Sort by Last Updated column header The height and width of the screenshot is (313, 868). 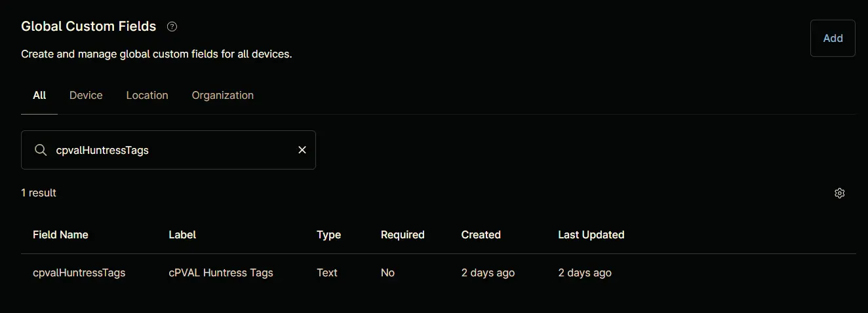pyautogui.click(x=591, y=234)
